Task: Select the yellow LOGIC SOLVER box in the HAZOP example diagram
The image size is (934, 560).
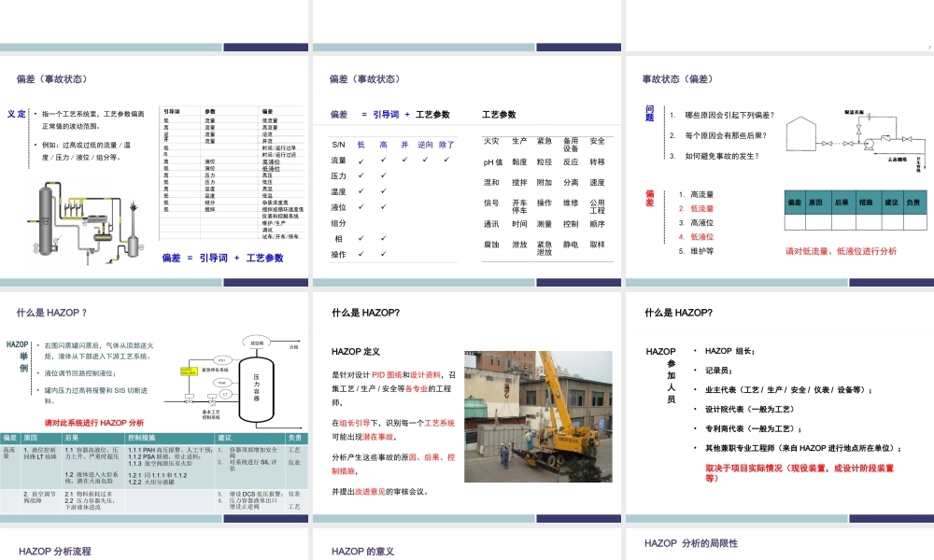Action: pyautogui.click(x=189, y=371)
